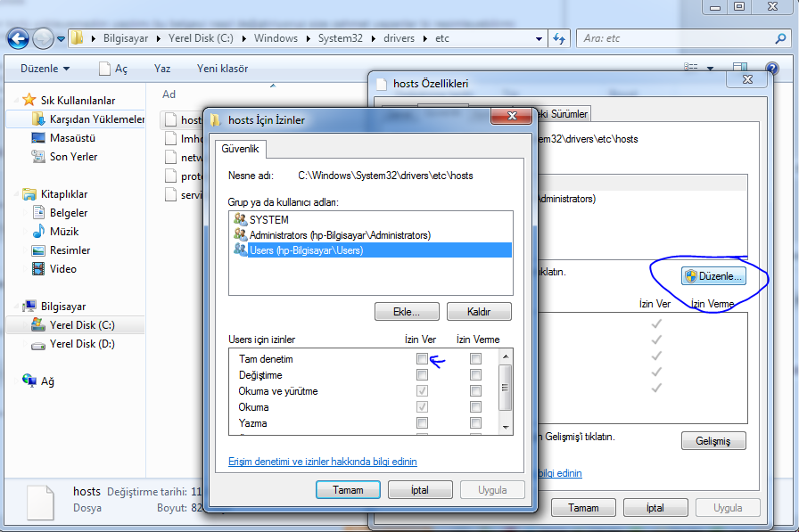Open Erişim denetimi ve izinler hakkında link

(x=323, y=462)
